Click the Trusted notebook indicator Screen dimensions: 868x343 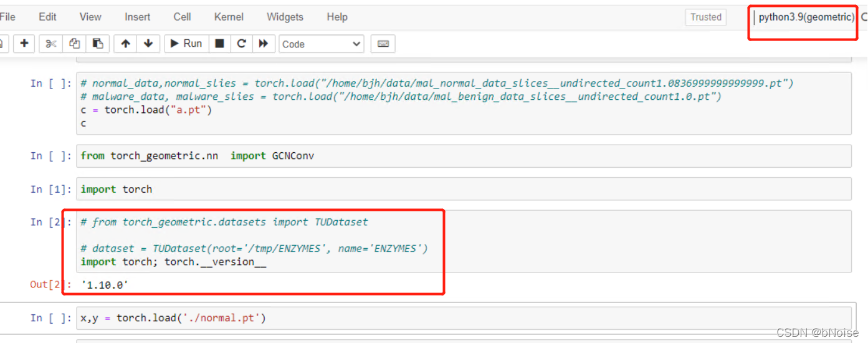pos(706,17)
